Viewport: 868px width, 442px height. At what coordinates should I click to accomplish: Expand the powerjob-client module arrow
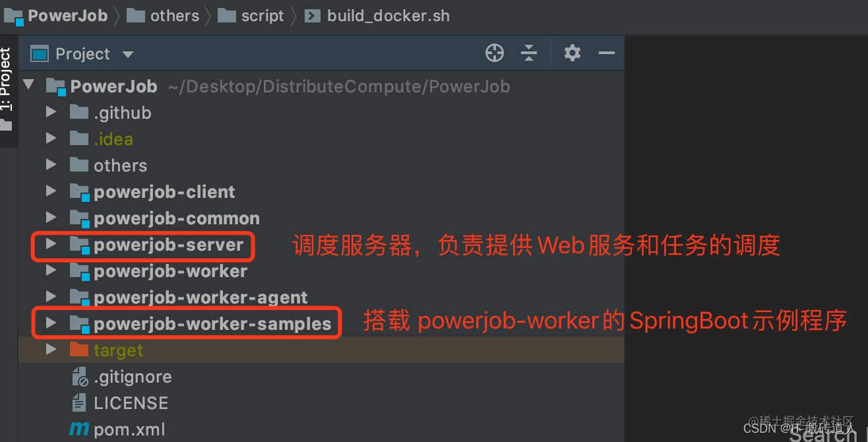51,192
